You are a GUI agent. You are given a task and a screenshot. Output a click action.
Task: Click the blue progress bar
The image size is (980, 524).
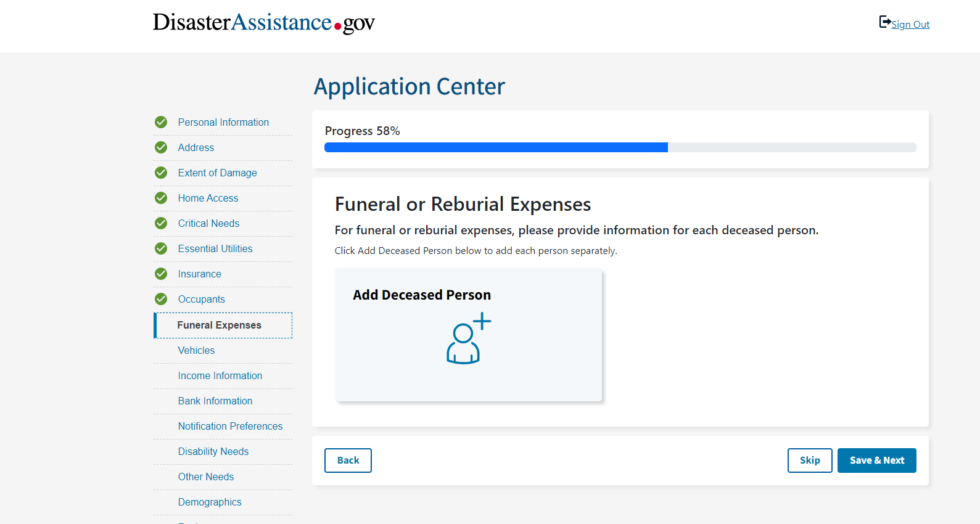[496, 147]
